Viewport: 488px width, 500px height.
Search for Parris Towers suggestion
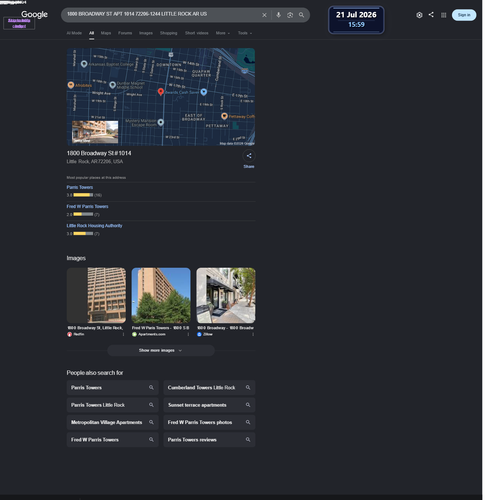(113, 387)
